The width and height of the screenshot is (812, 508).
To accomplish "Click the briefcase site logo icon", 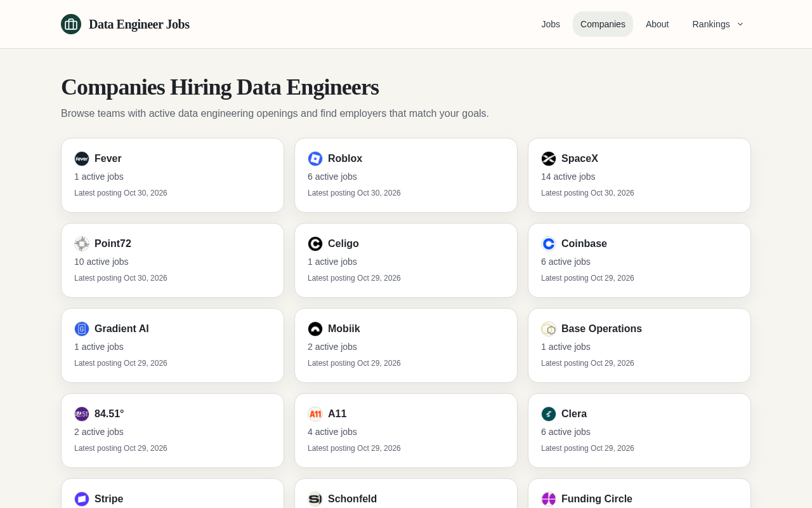I will (x=71, y=24).
